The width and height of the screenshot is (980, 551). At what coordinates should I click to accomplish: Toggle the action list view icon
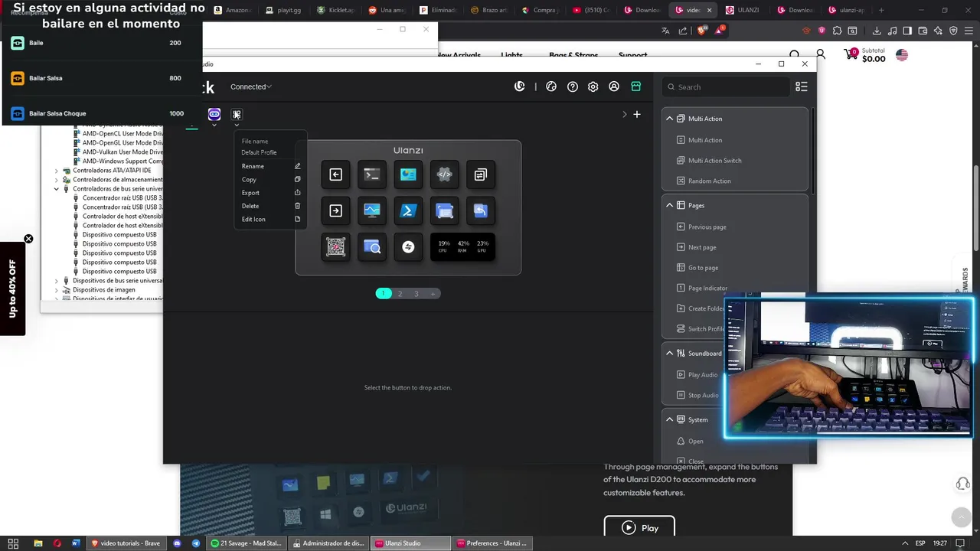[801, 86]
